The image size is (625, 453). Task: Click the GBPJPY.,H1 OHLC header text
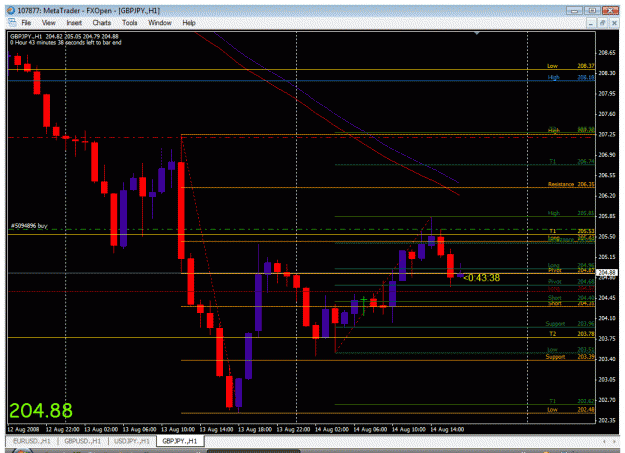[x=64, y=36]
